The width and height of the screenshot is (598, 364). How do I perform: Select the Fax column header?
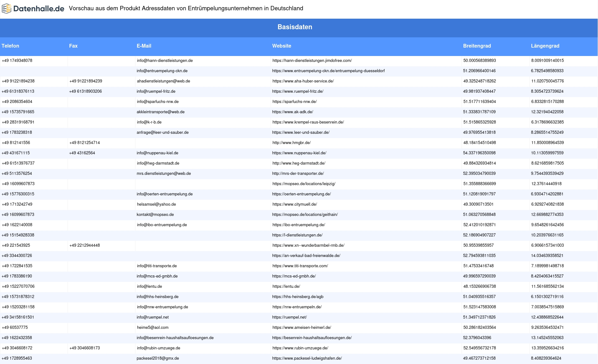pyautogui.click(x=73, y=46)
